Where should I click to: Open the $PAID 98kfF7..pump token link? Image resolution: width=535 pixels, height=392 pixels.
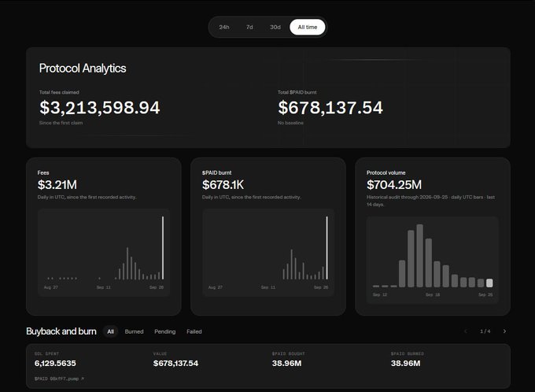59,379
